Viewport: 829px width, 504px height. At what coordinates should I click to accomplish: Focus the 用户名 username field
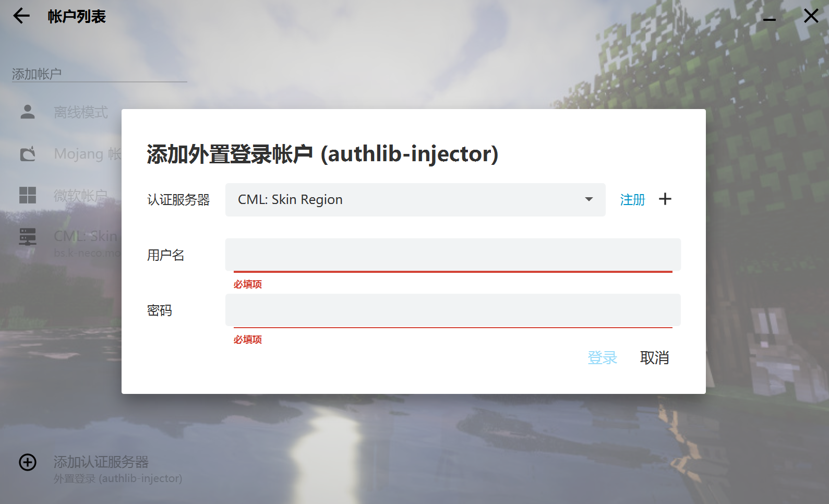[453, 255]
